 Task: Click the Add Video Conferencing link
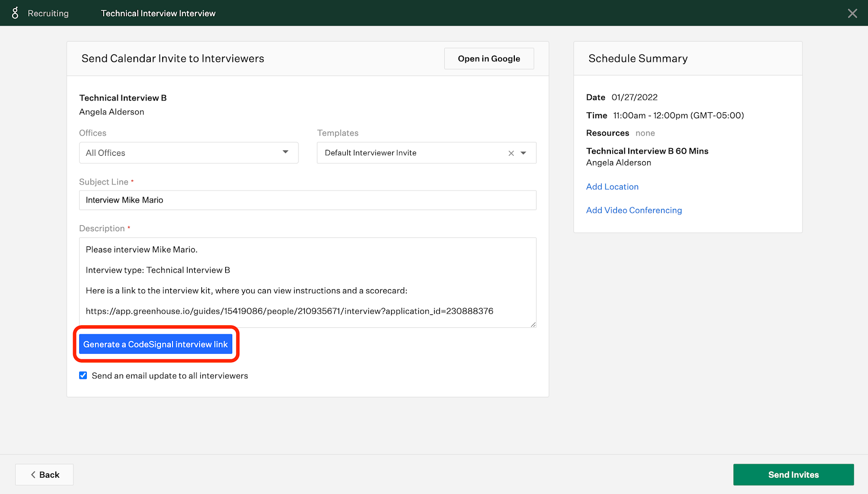pos(634,210)
